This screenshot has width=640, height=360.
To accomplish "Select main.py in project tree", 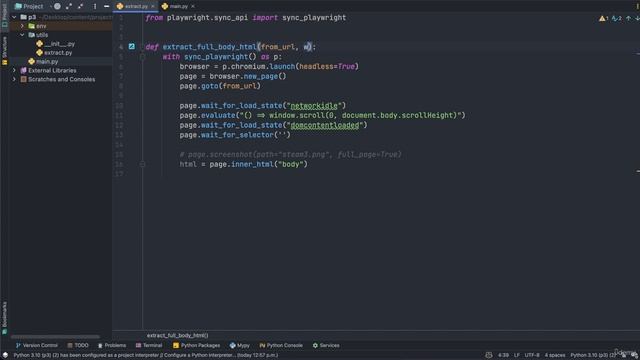I will 43,62.
